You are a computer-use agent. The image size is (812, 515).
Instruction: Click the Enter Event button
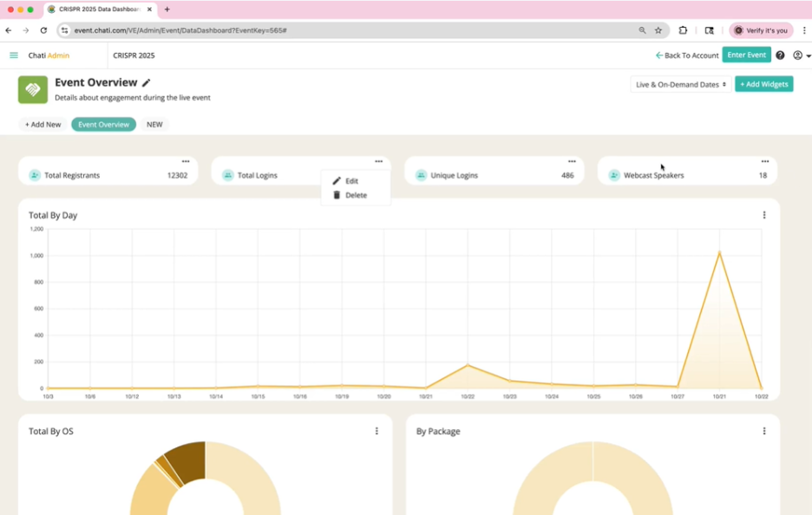746,55
